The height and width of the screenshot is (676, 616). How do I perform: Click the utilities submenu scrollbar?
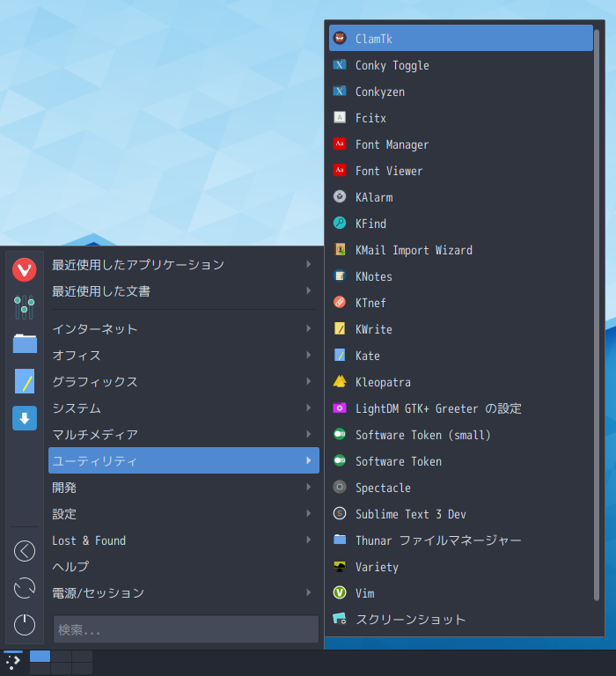(x=597, y=315)
